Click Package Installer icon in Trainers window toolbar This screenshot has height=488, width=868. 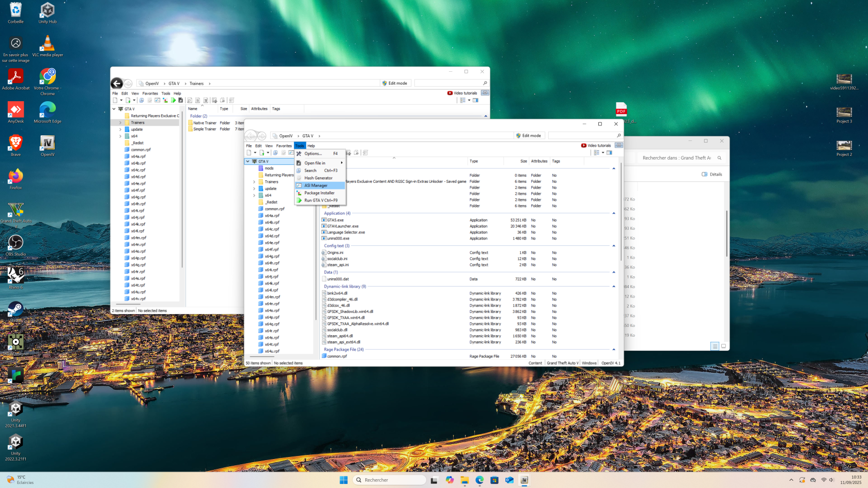click(x=165, y=100)
